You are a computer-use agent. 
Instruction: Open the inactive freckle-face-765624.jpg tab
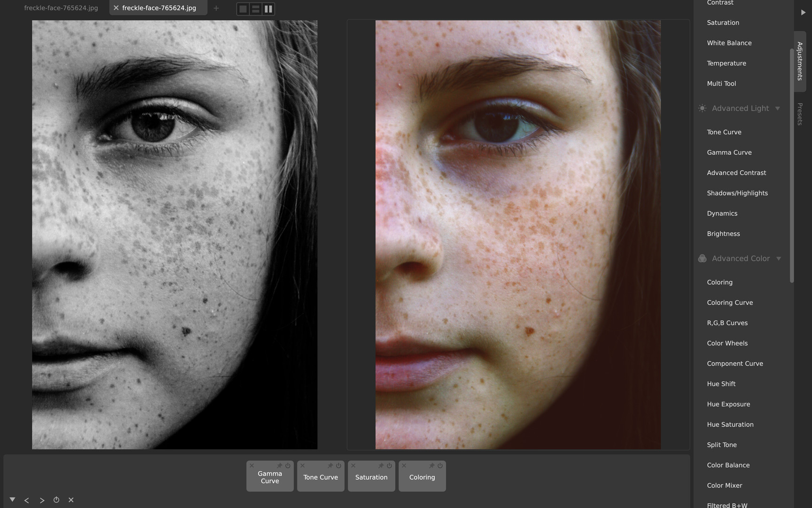pos(61,8)
